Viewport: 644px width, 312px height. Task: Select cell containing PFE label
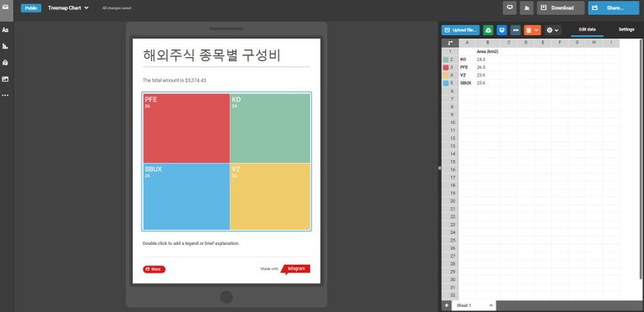pyautogui.click(x=467, y=67)
